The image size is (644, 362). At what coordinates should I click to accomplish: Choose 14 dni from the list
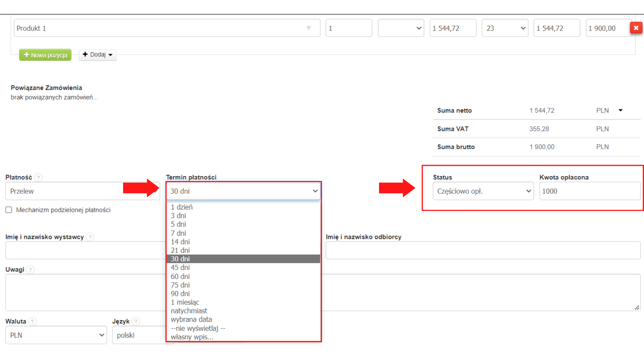(244, 242)
